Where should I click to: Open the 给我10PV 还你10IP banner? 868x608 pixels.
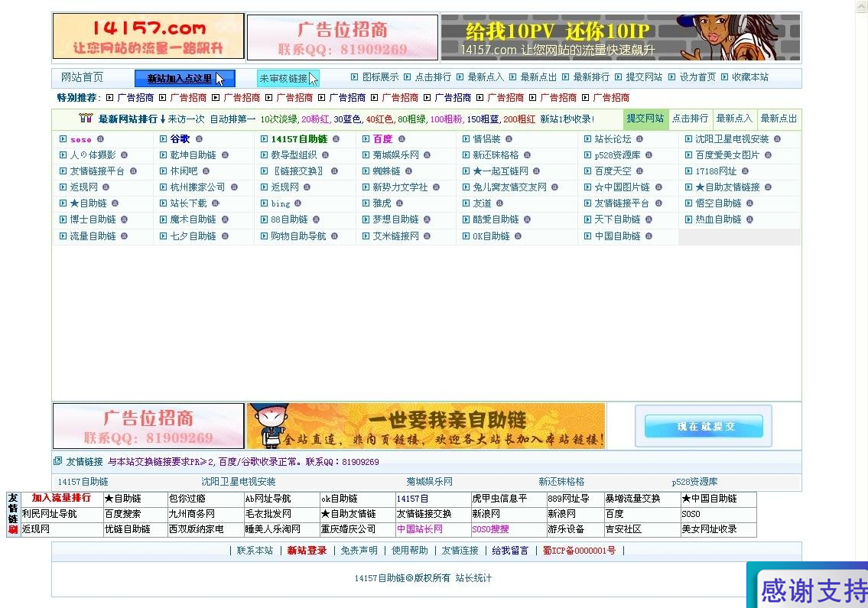[x=620, y=37]
